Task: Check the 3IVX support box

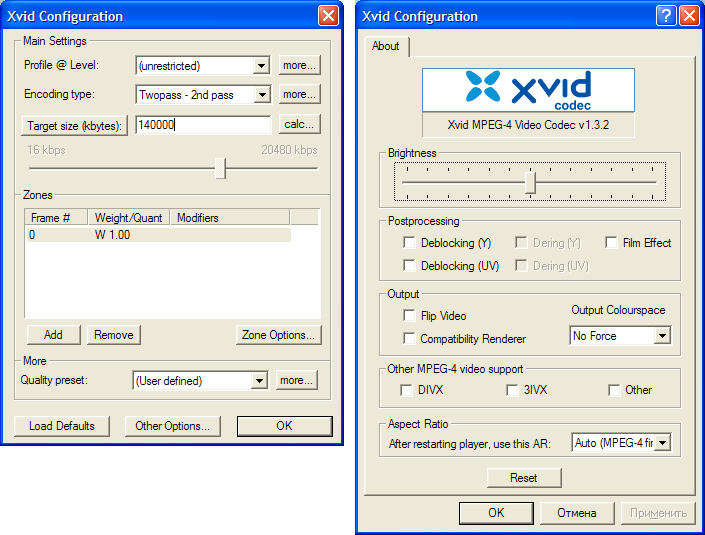Action: coord(512,390)
